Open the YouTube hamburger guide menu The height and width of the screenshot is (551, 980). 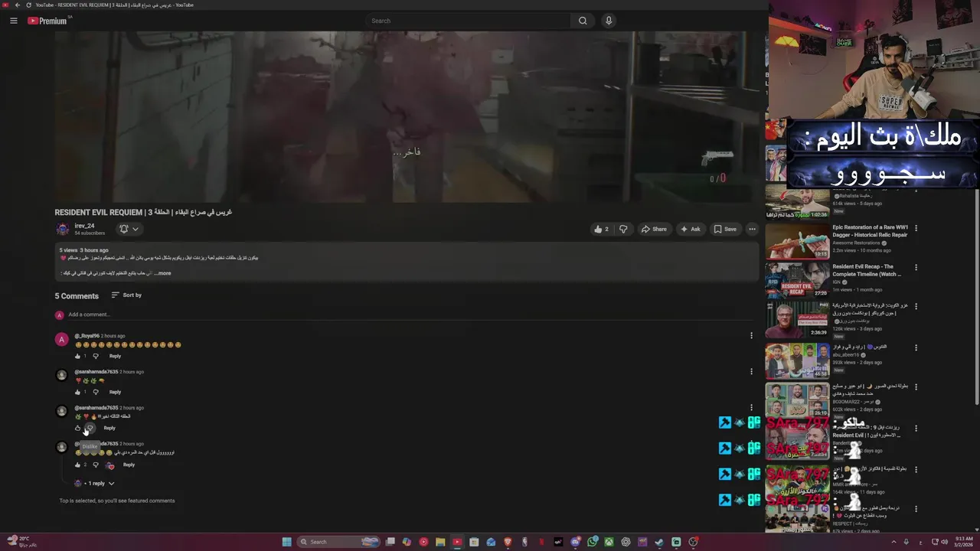coord(13,21)
